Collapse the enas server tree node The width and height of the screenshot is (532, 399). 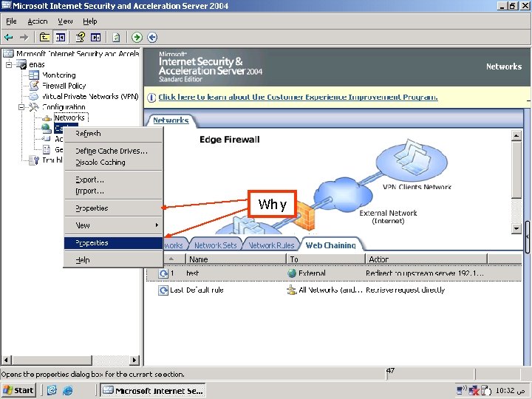(x=9, y=64)
